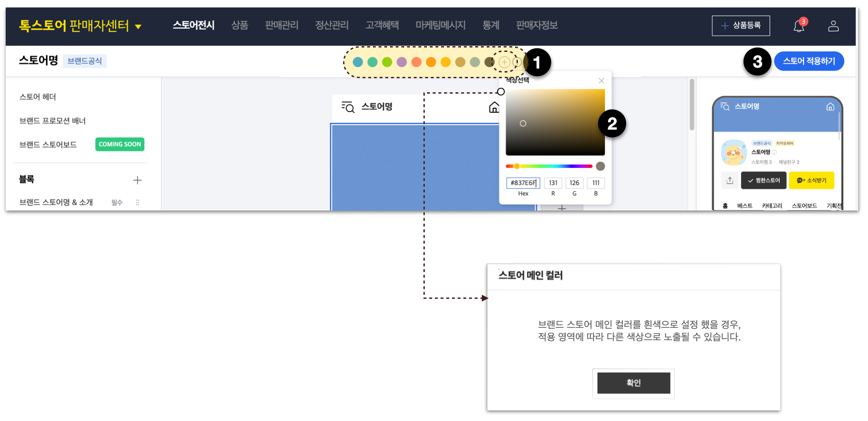Close the 색상선택 color picker popup

(x=601, y=81)
